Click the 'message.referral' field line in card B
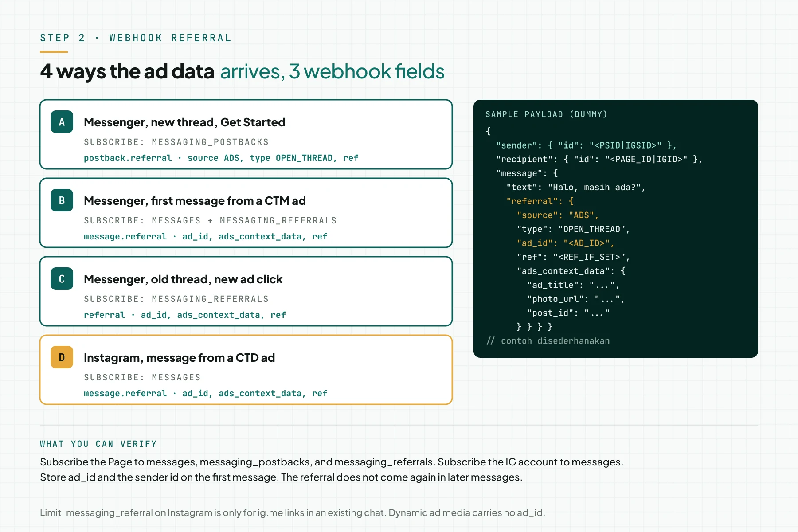The width and height of the screenshot is (798, 532). pos(206,237)
